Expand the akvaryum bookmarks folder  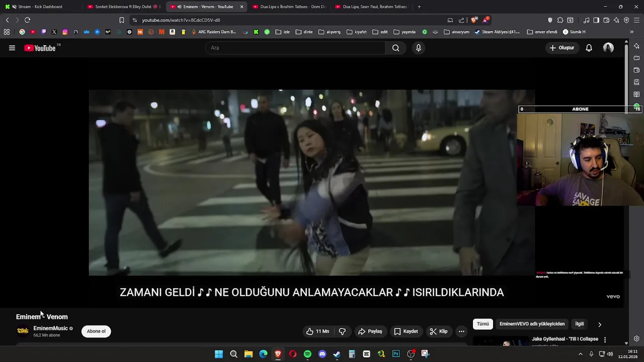point(456,32)
